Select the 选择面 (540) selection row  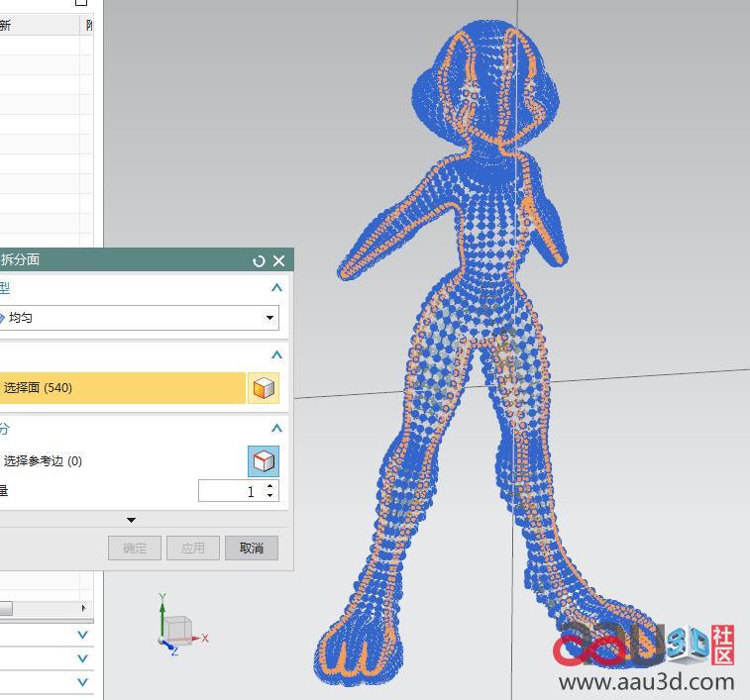[121, 388]
